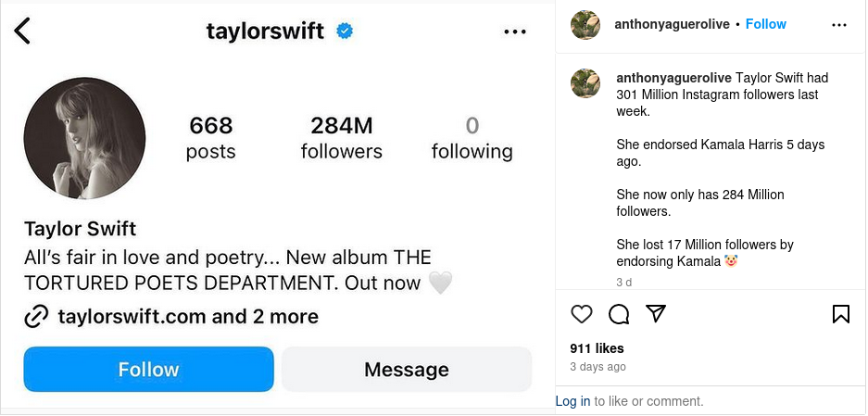868x416 pixels.
Task: Click the blue verified badge
Action: pos(345,32)
